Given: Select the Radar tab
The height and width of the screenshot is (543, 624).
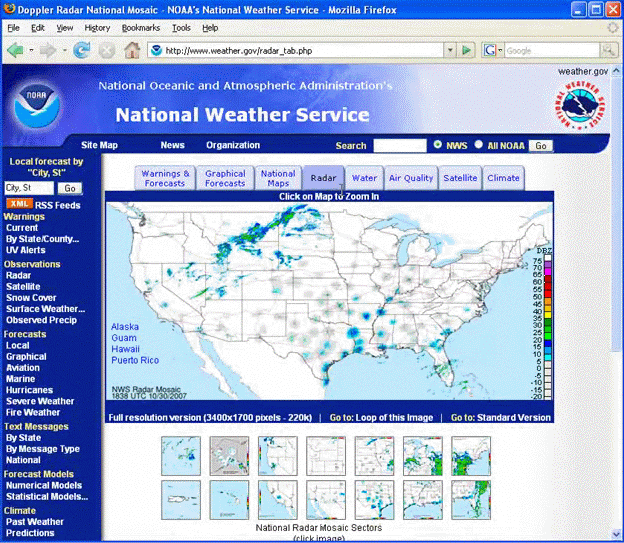Looking at the screenshot, I should click(x=323, y=178).
